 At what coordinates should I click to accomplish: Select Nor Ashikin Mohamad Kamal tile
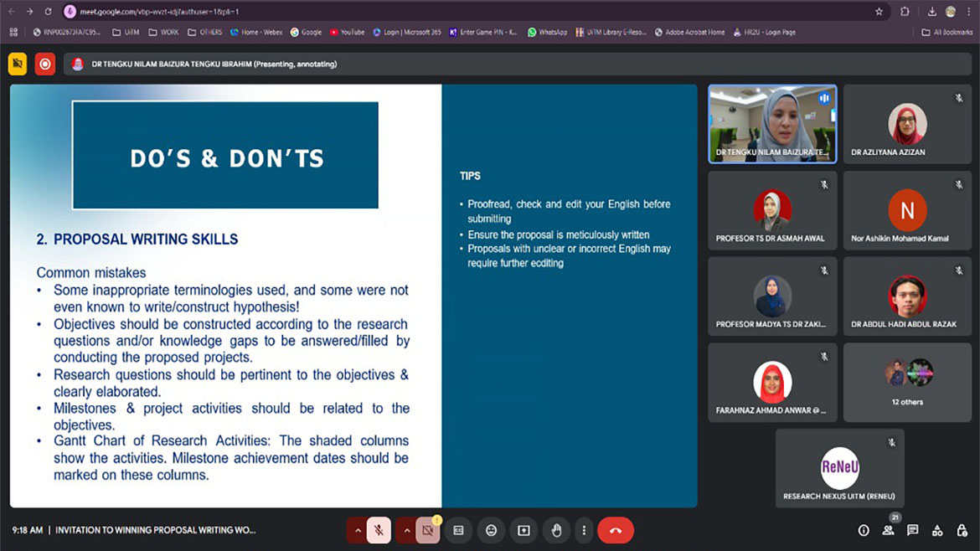coord(907,210)
